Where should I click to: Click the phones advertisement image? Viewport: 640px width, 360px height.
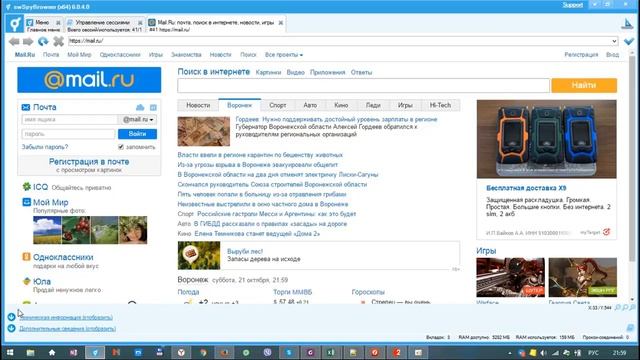click(547, 139)
